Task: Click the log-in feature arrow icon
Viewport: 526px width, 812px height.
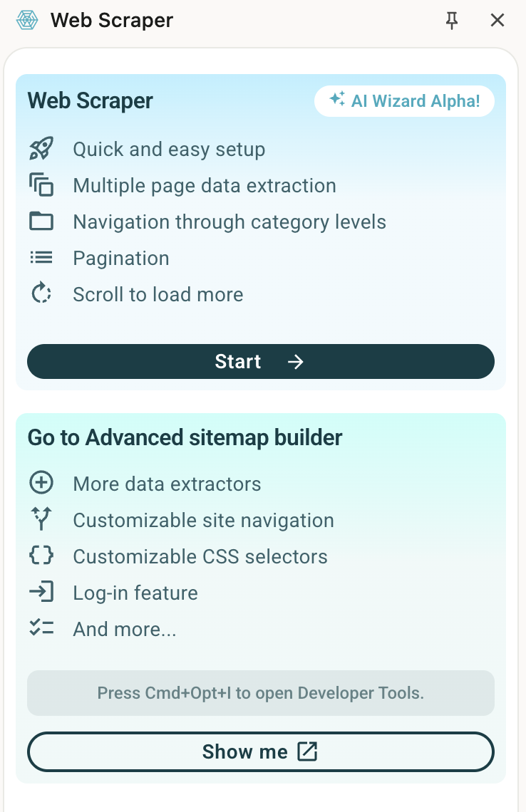Action: [x=42, y=592]
